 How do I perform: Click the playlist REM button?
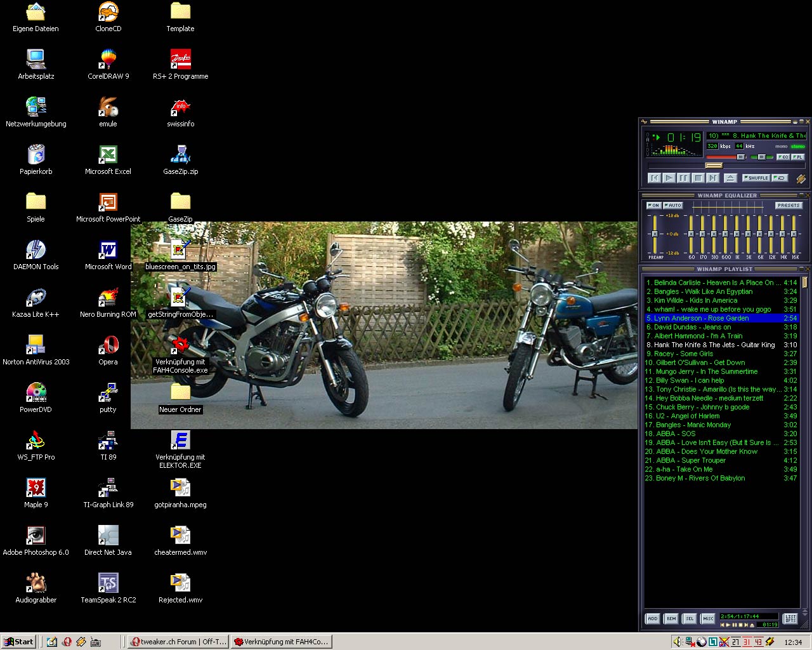pos(671,618)
